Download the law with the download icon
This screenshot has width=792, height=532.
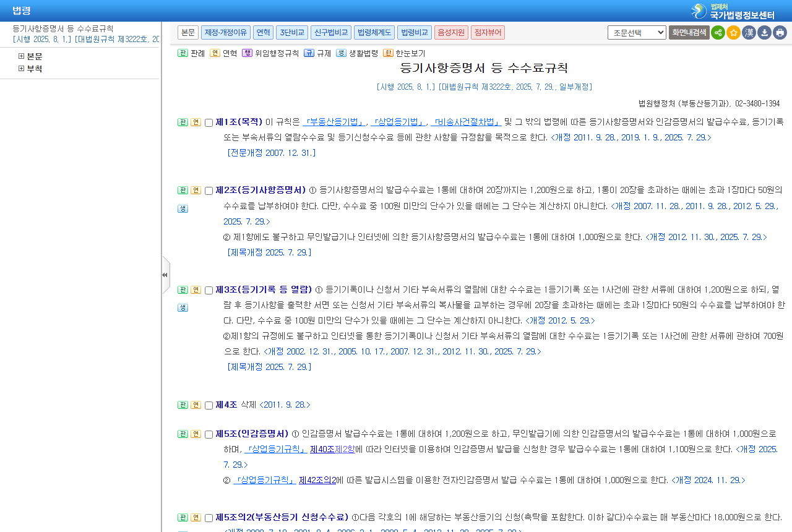764,32
